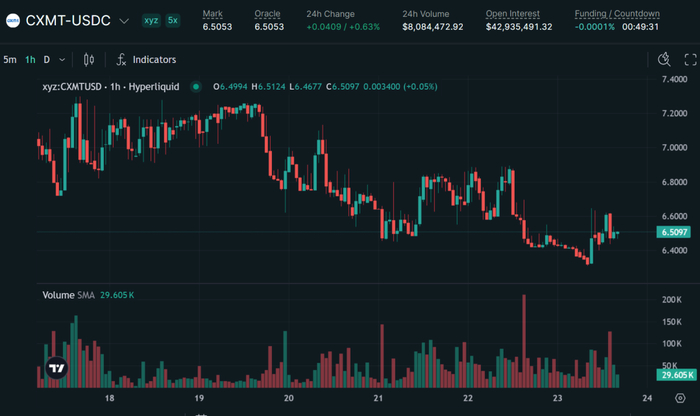Click the CXMT-USDC pair name
Viewport: 700px width, 416px height.
[68, 21]
